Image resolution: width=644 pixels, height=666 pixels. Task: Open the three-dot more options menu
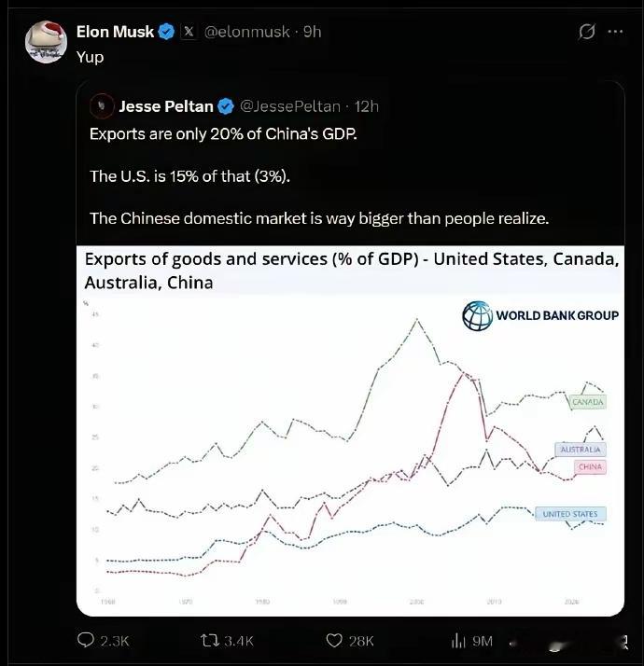click(x=615, y=32)
